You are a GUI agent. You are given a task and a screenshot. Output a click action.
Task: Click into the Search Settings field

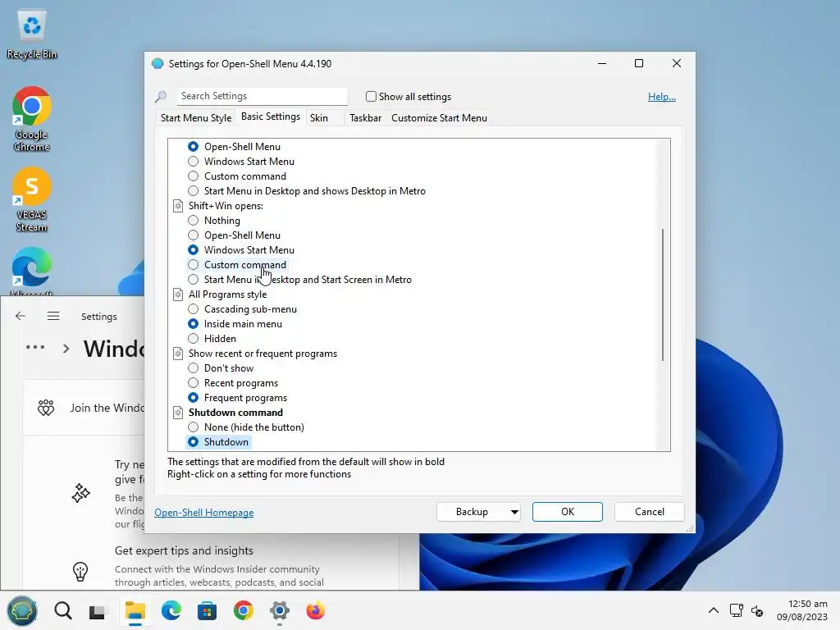tap(262, 96)
